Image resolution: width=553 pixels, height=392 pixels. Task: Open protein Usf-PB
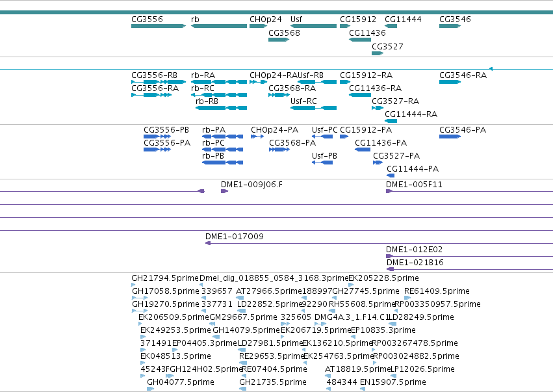pyautogui.click(x=322, y=163)
